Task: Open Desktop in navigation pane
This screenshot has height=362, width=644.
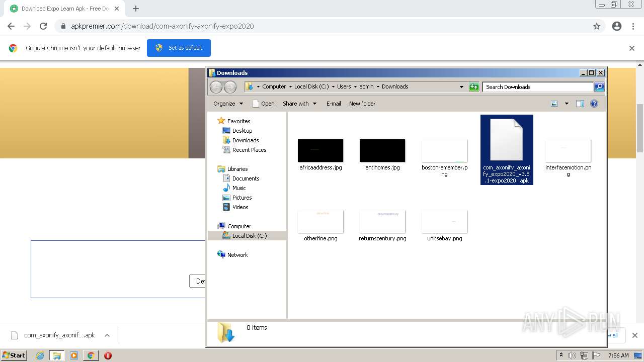Action: 242,131
